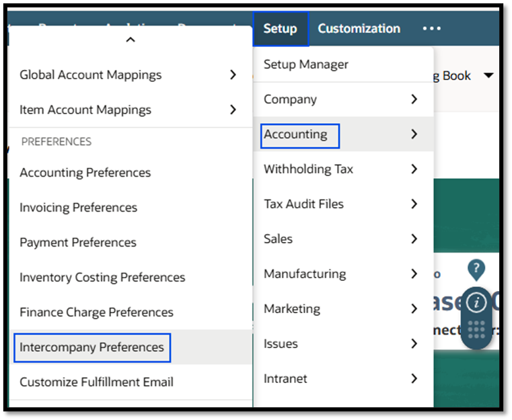Viewport: 512px width, 420px height.
Task: Select Inventory Costing Preferences
Action: (102, 278)
